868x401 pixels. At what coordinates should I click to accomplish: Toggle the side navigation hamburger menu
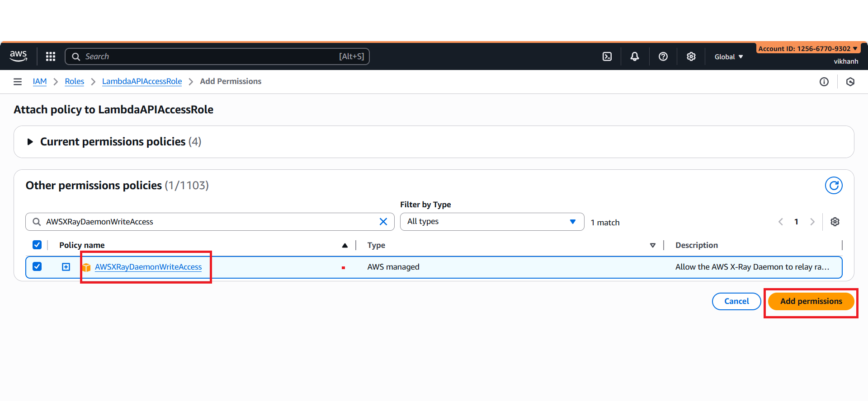[x=18, y=82]
